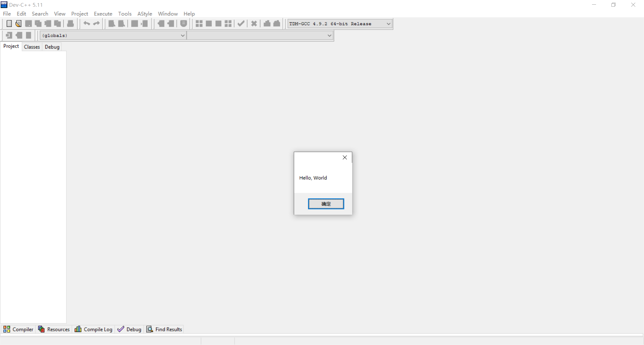Close the Hello, World message box
The width and height of the screenshot is (644, 345).
tap(345, 157)
